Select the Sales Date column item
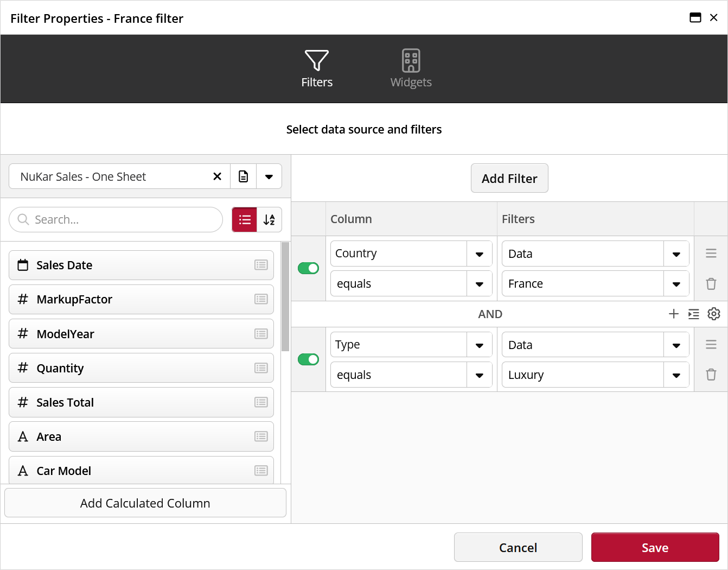The width and height of the screenshot is (728, 570). pos(141,265)
